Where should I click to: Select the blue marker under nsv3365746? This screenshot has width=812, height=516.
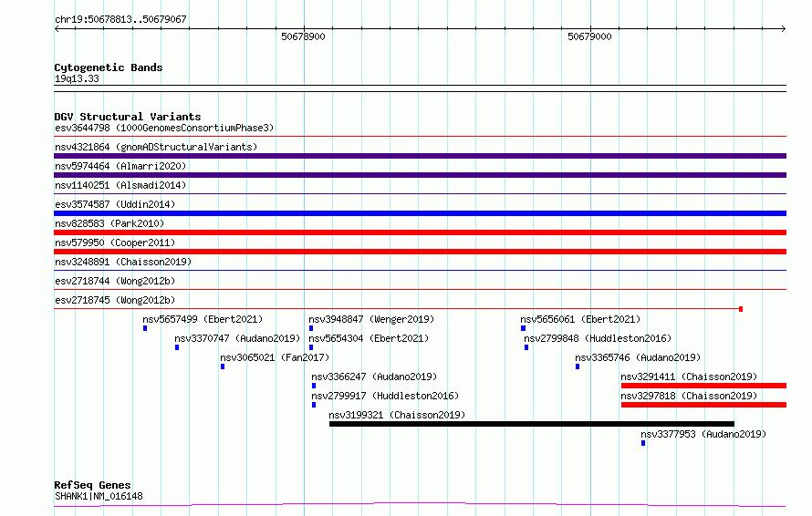coord(578,366)
